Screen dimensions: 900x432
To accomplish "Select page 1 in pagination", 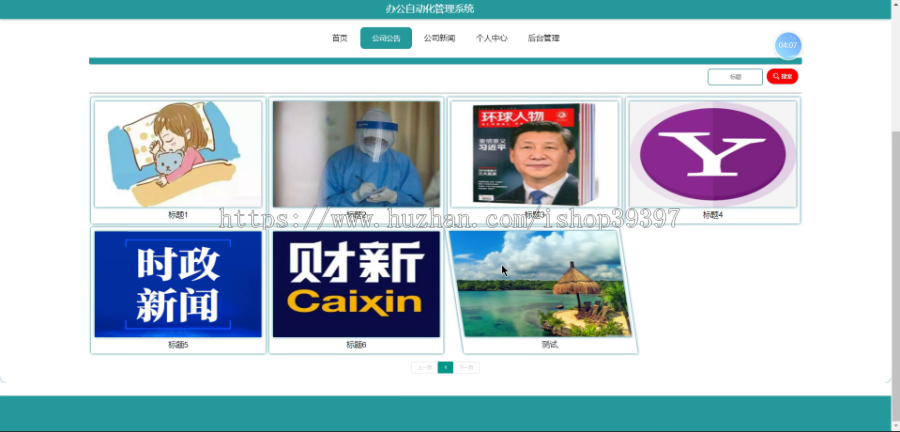I will tap(445, 368).
